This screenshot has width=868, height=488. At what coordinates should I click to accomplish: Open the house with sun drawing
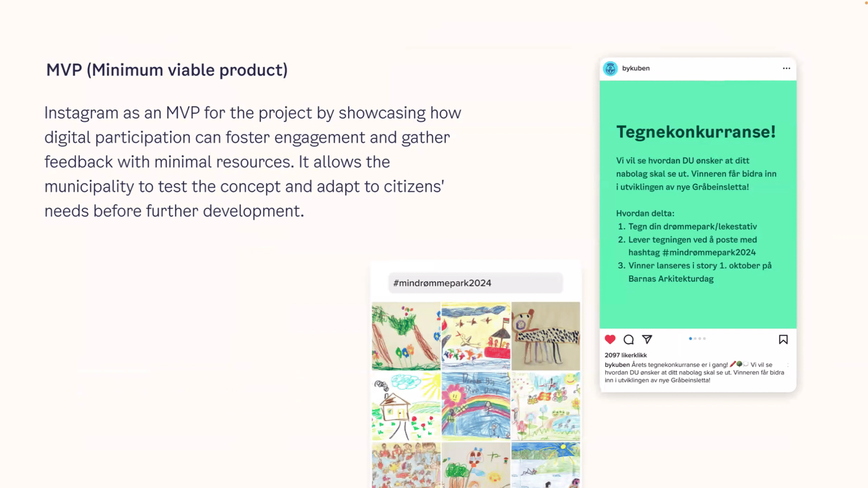[x=406, y=405]
